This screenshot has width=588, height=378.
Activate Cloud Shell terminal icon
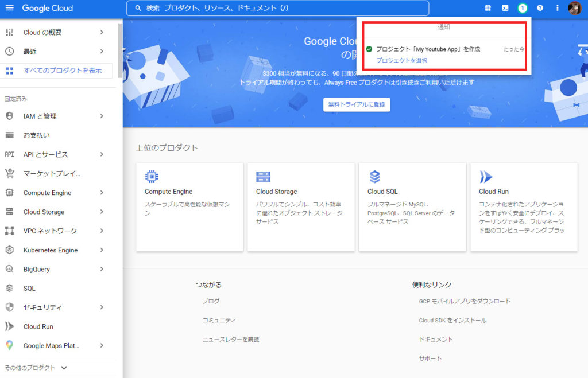(505, 8)
